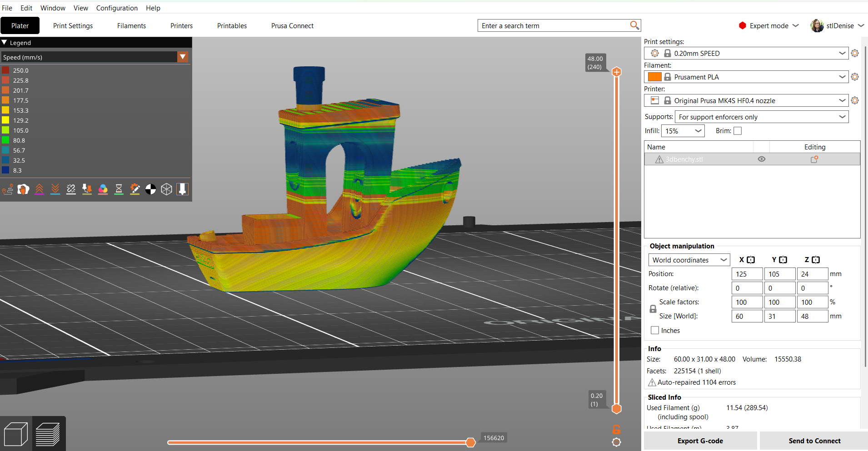The image size is (868, 451).
Task: Open the File menu
Action: pyautogui.click(x=7, y=8)
